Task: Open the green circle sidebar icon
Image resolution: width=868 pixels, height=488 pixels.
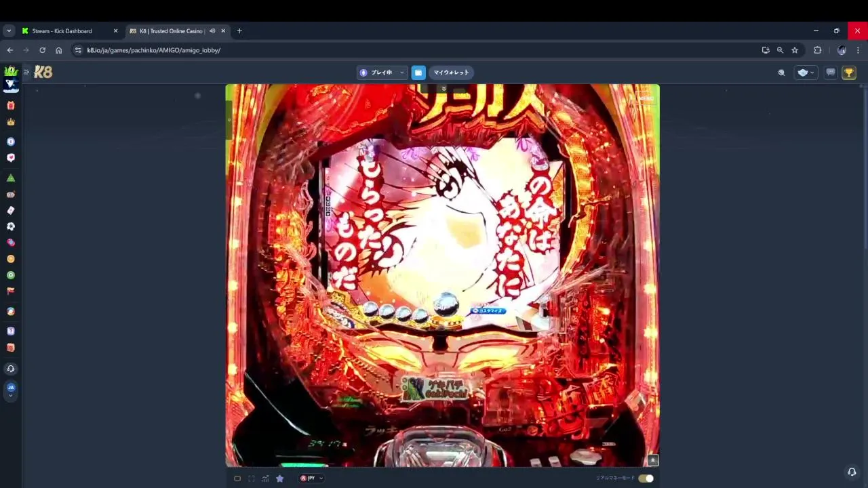Action: tap(10, 275)
